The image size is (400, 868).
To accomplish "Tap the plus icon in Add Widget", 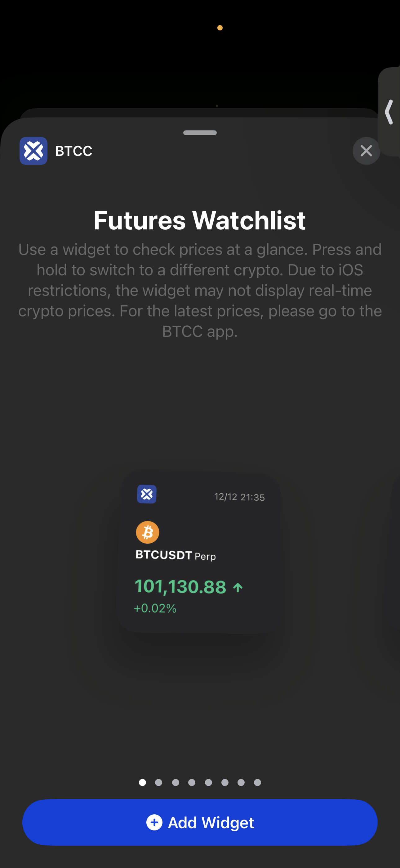I will pos(154,822).
